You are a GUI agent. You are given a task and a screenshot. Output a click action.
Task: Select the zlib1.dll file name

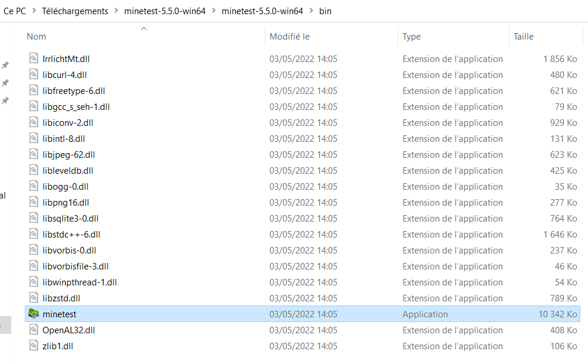click(x=58, y=346)
